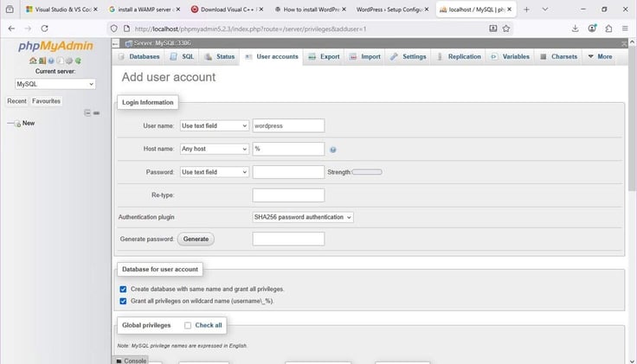Click the address bar install/screen icon

click(x=492, y=29)
